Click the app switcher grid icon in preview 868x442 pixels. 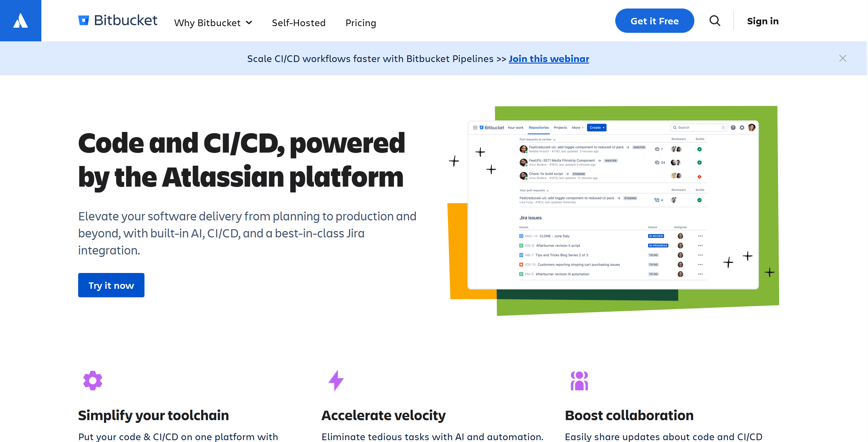click(x=475, y=128)
